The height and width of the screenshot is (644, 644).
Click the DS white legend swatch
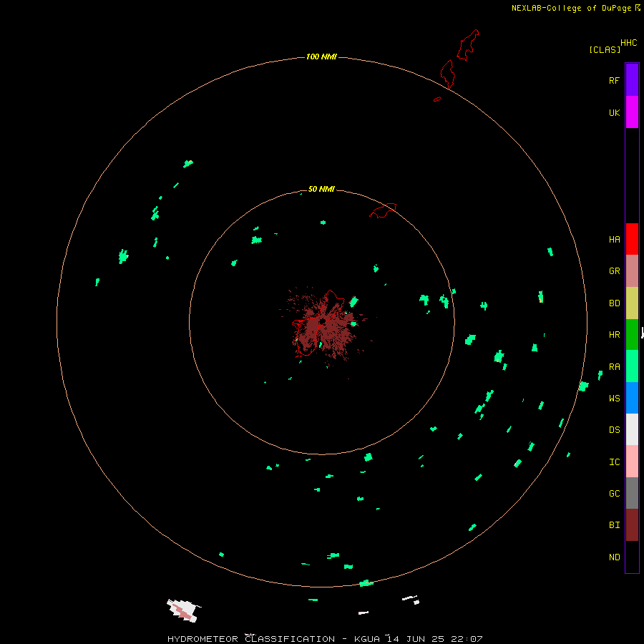[632, 429]
